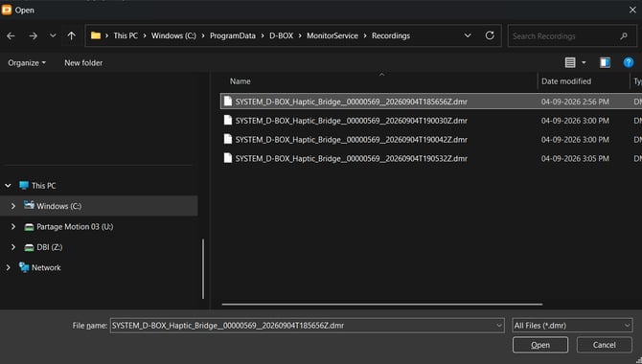Open view options dropdown arrow
The width and height of the screenshot is (642, 364).
click(x=584, y=62)
